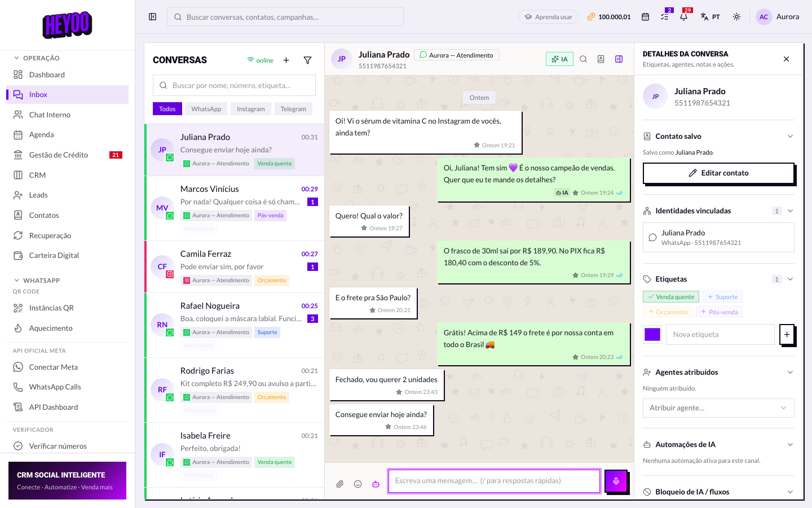Click the Aprenda usar button
Screen dimensions: 812x508
tap(549, 17)
